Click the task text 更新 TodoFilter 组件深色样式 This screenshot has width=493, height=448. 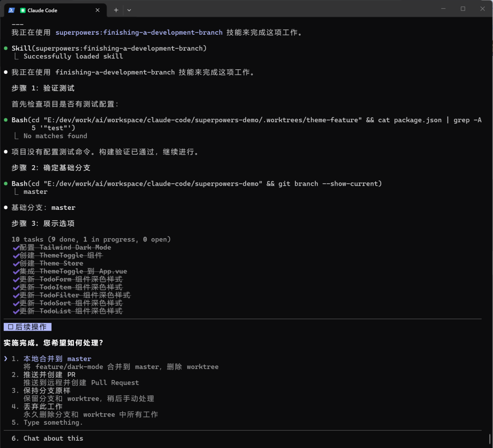click(75, 295)
